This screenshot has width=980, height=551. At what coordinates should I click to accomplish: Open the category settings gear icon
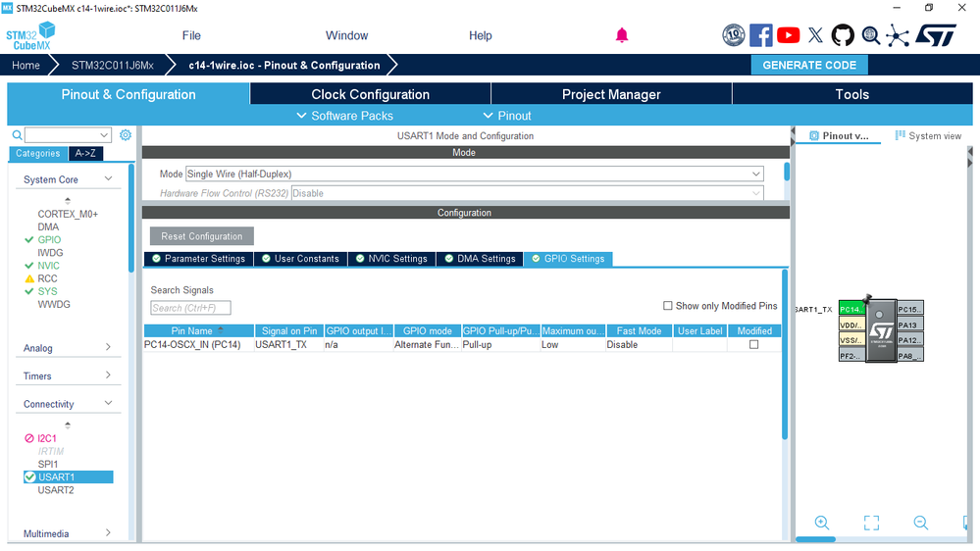click(126, 135)
